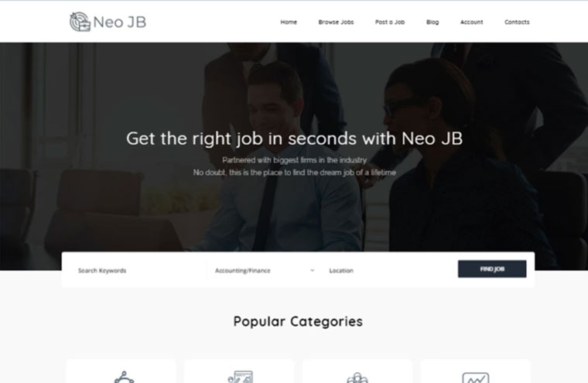Open Browse Jobs menu item
Screen dimensions: 588x383
[x=336, y=22]
